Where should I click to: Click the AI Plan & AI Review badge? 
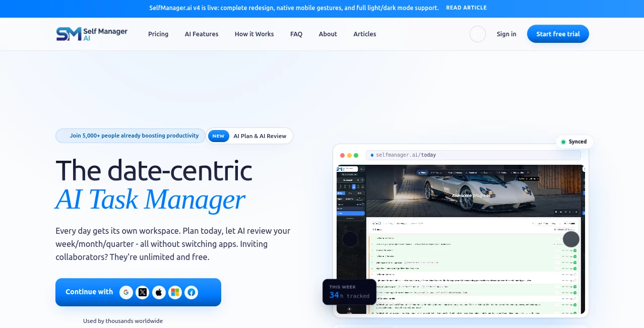(249, 136)
